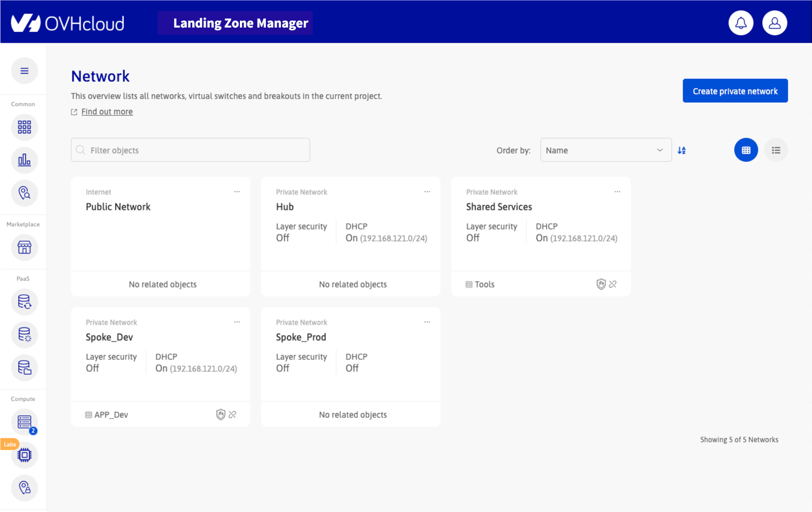Toggle the sort direction arrow

point(682,150)
